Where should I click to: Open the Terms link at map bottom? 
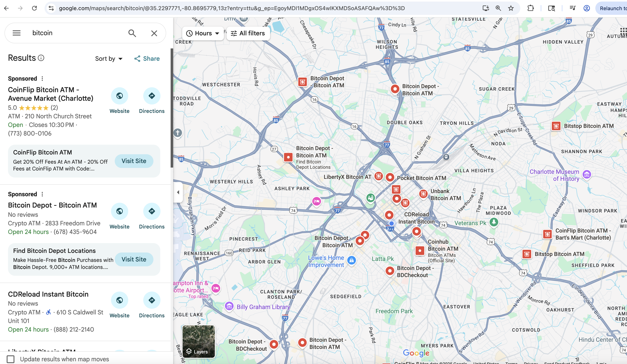[511, 363]
